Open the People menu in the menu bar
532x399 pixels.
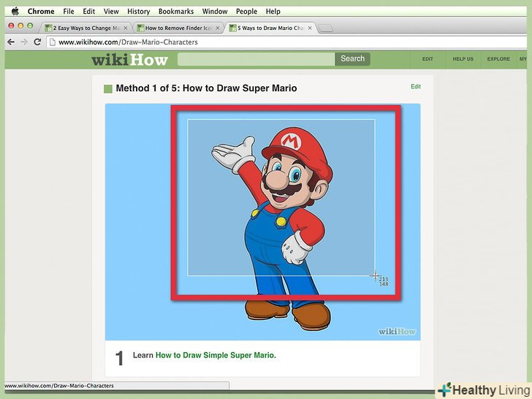(246, 12)
